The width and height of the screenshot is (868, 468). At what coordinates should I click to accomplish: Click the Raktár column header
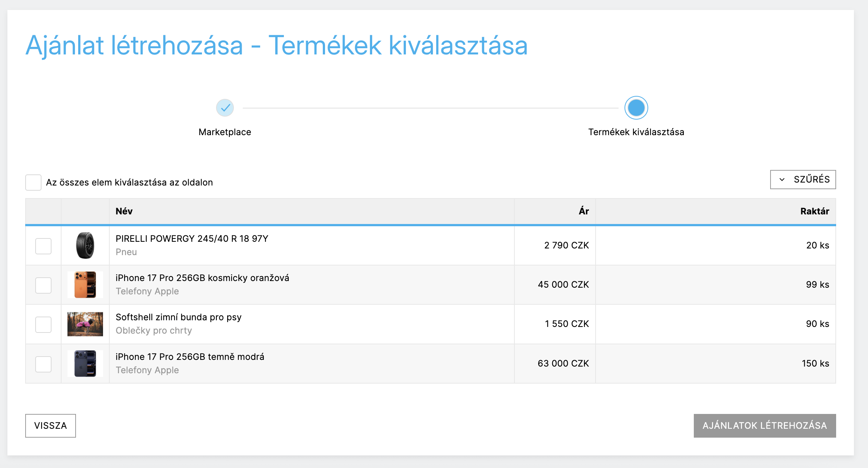pos(814,211)
